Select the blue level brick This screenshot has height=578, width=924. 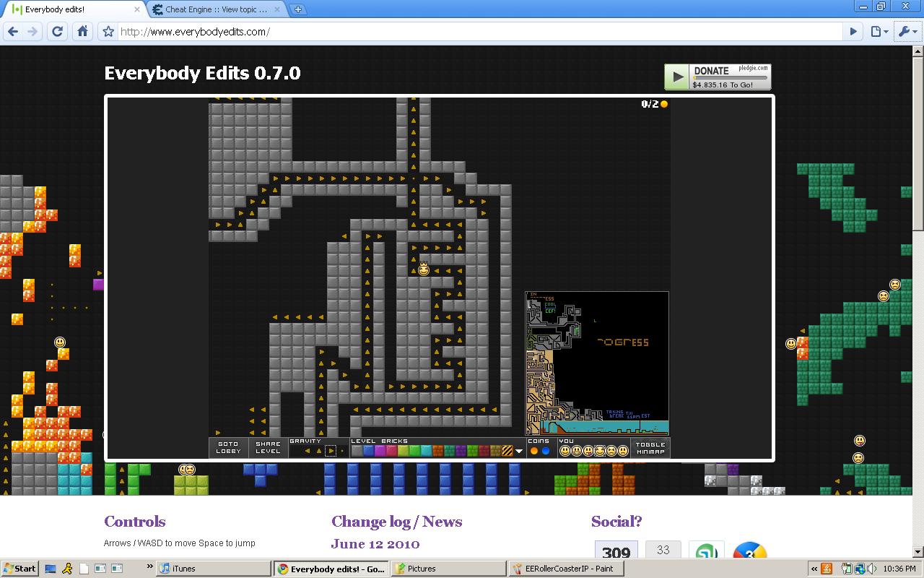(368, 451)
